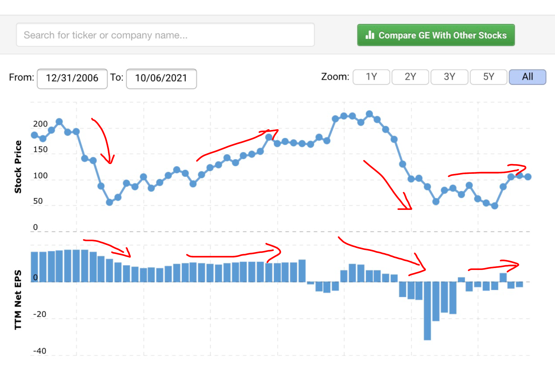
Task: Click the last positive EPS bar before first negatives
Action: [302, 271]
